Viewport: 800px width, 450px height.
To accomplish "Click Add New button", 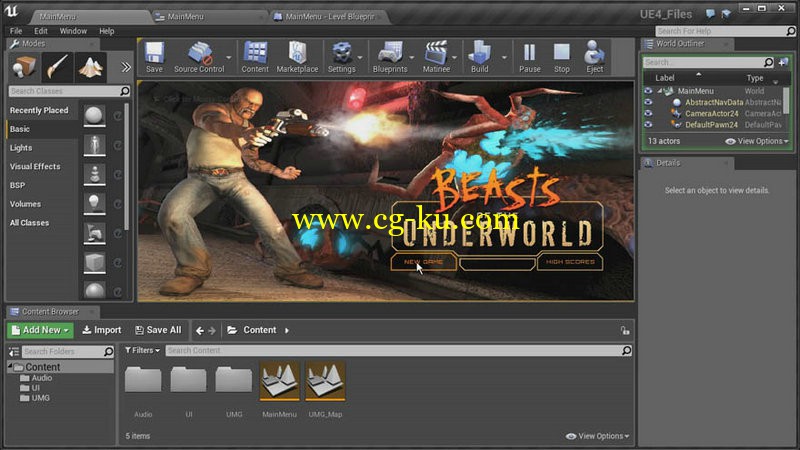I will (x=40, y=330).
